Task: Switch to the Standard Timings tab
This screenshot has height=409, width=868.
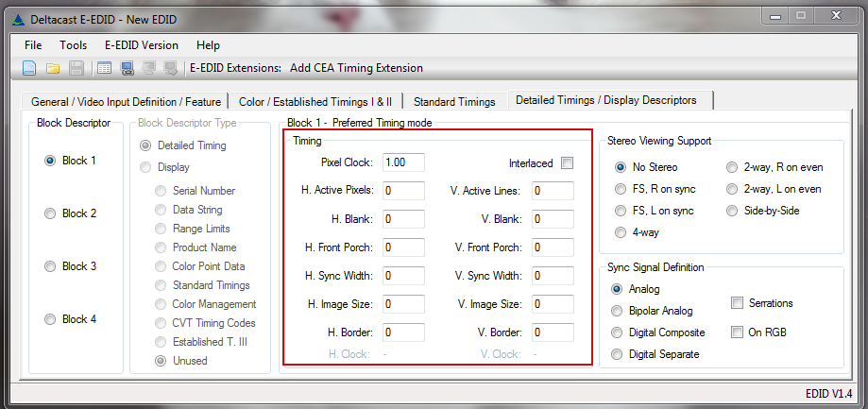Action: pyautogui.click(x=453, y=101)
